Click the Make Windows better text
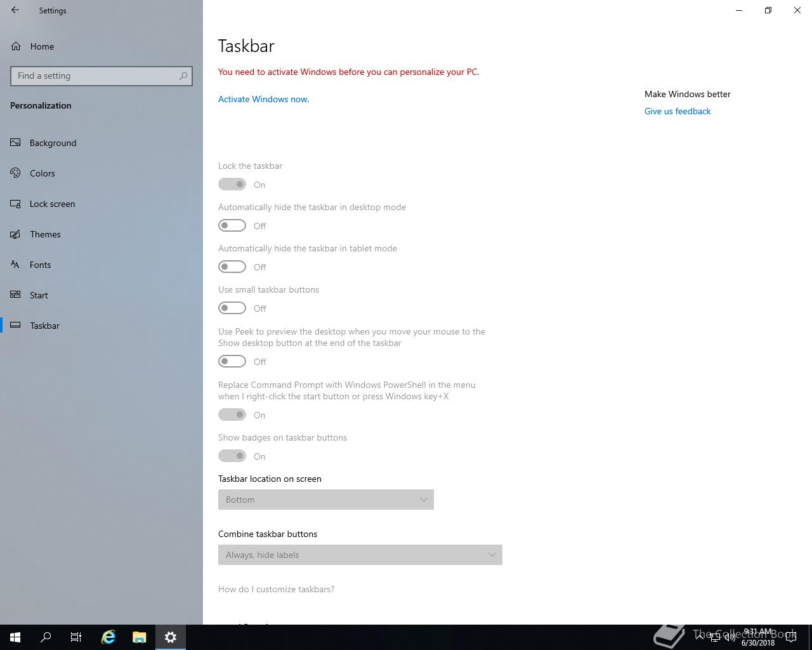This screenshot has height=650, width=812. 688,94
